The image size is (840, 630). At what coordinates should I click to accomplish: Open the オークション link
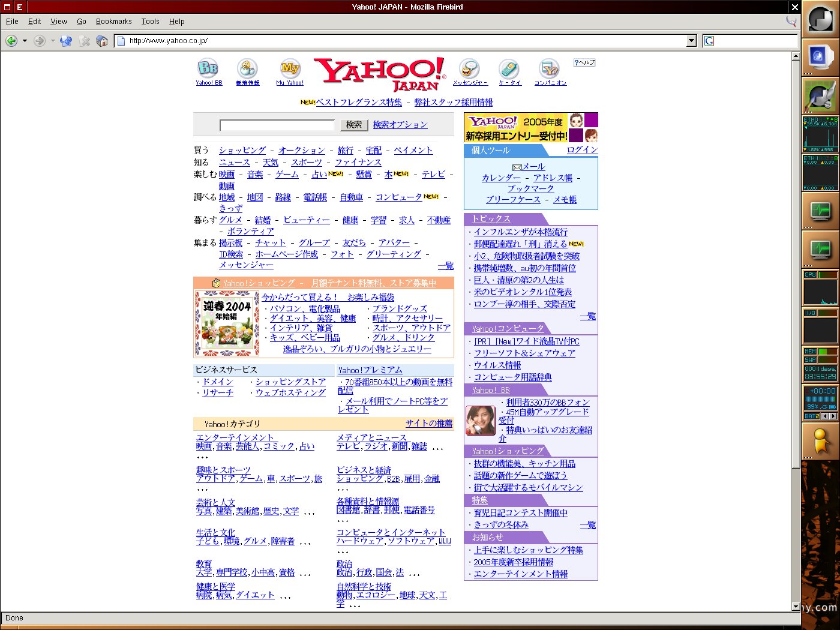301,151
